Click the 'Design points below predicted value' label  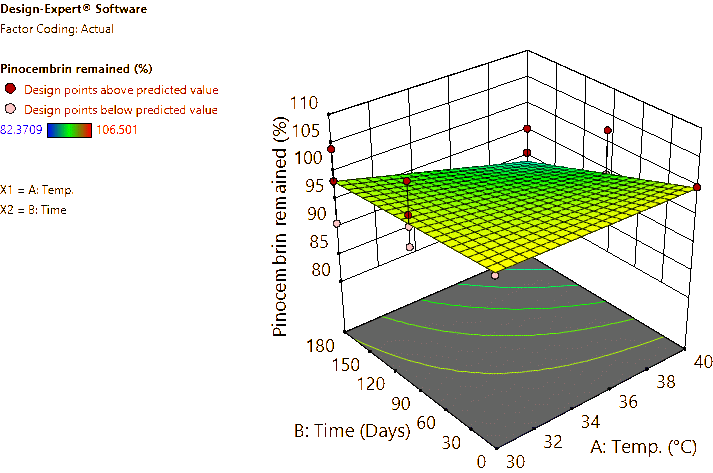[x=121, y=108]
